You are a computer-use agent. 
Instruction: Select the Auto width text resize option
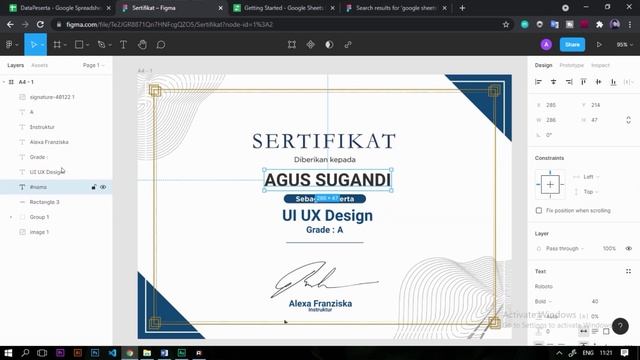click(584, 331)
